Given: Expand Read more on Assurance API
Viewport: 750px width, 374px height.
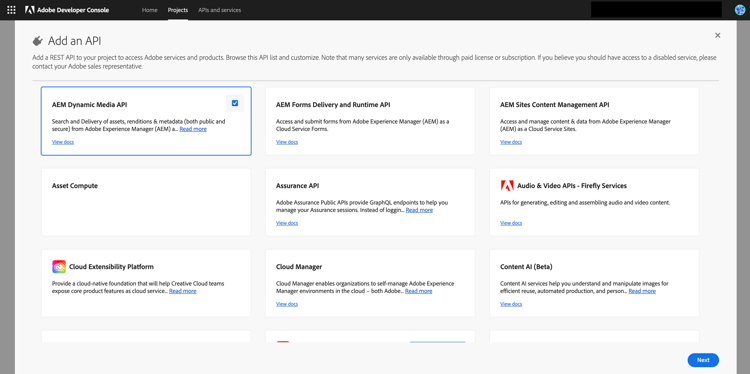Looking at the screenshot, I should [x=419, y=210].
